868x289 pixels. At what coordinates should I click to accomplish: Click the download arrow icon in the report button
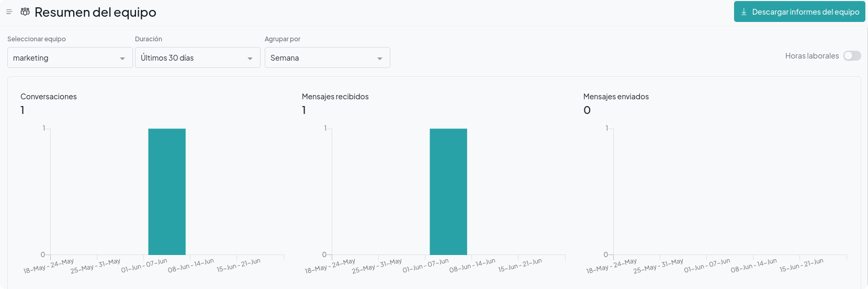(743, 11)
